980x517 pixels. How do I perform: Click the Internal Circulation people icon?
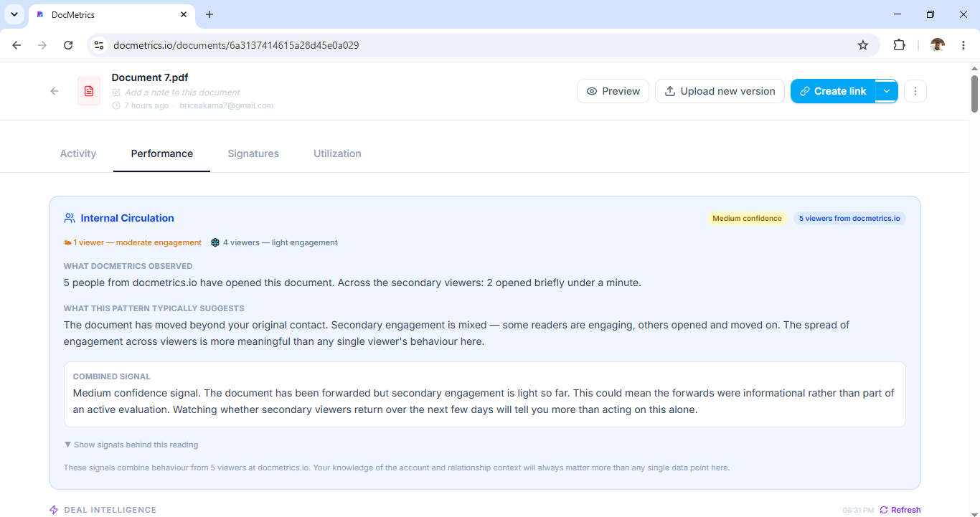tap(70, 218)
